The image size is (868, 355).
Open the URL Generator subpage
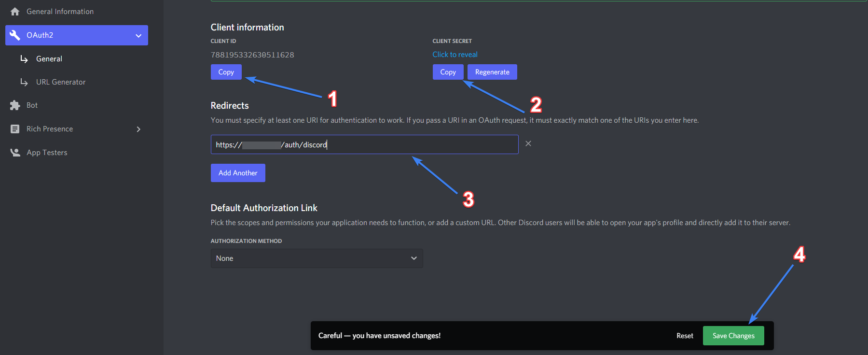(x=61, y=82)
